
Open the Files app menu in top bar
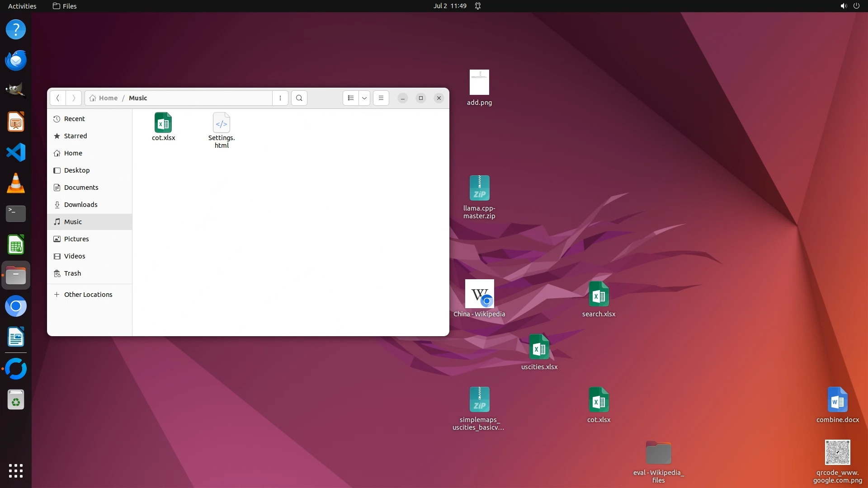pyautogui.click(x=65, y=6)
